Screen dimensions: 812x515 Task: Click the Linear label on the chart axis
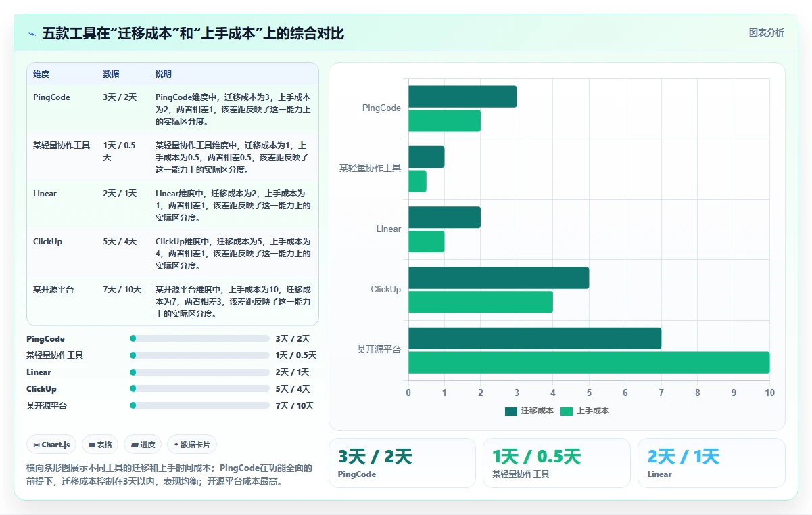coord(389,229)
